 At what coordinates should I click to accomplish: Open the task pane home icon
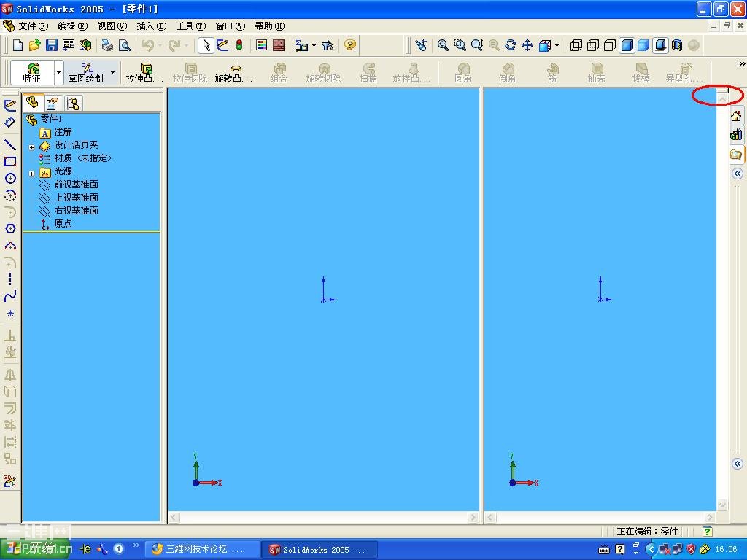pos(737,116)
